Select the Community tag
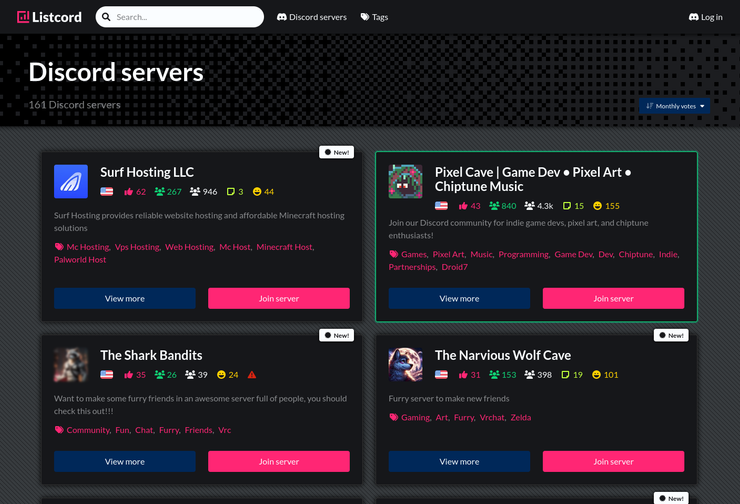Screen dimensions: 740x504 tap(88, 430)
